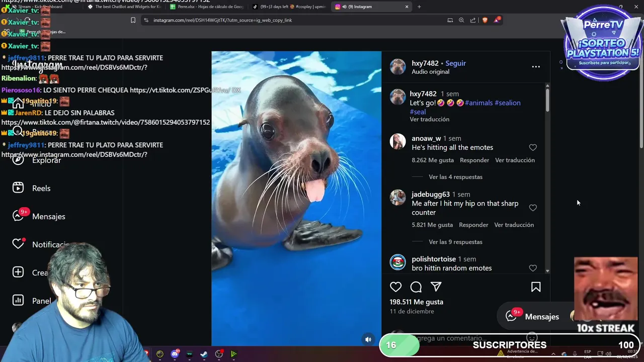Open the #sealion hashtag
The width and height of the screenshot is (644, 362).
[508, 103]
